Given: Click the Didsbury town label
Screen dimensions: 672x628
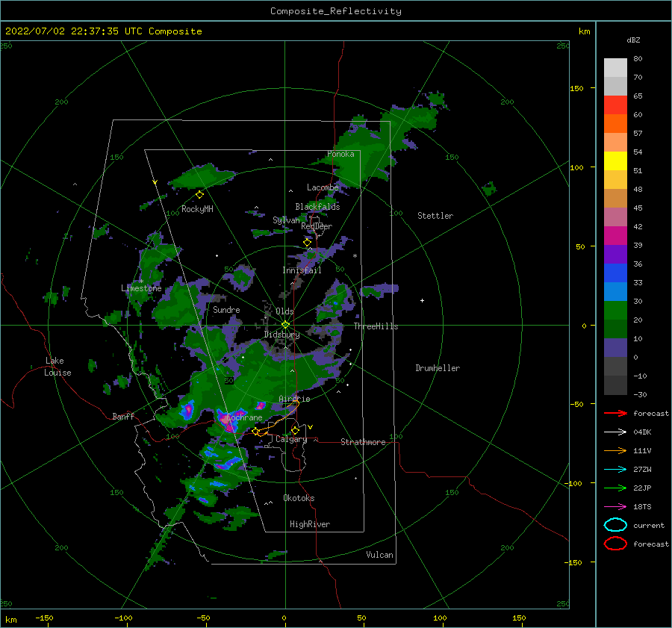Looking at the screenshot, I should pyautogui.click(x=281, y=335).
